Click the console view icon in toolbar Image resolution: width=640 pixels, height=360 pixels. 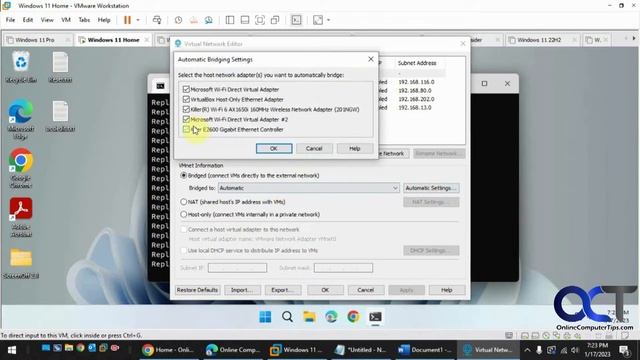tap(296, 20)
